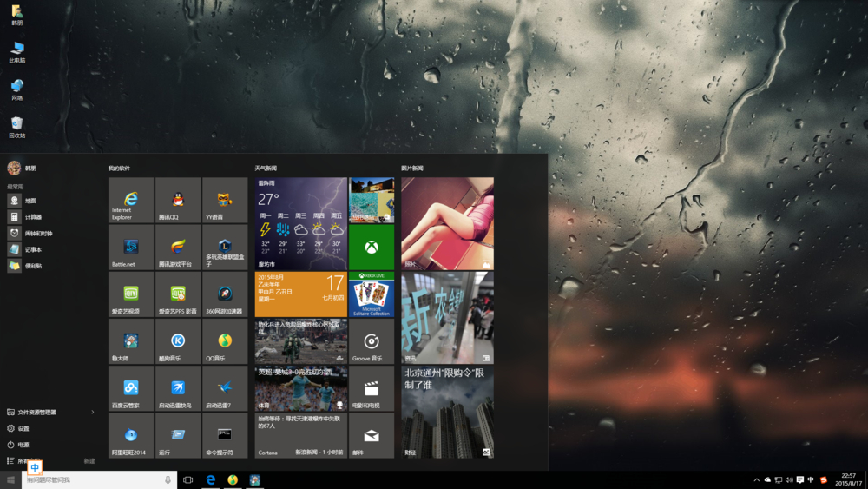The height and width of the screenshot is (489, 868).
Task: Open the 照片 photo tile
Action: (x=447, y=224)
